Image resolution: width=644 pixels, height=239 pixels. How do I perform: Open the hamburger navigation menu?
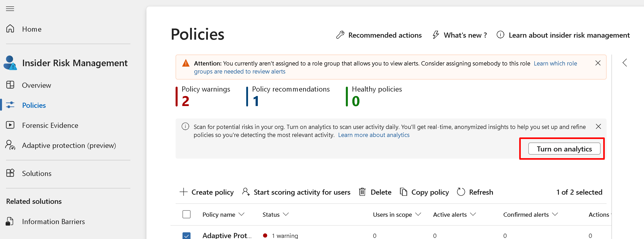(10, 9)
